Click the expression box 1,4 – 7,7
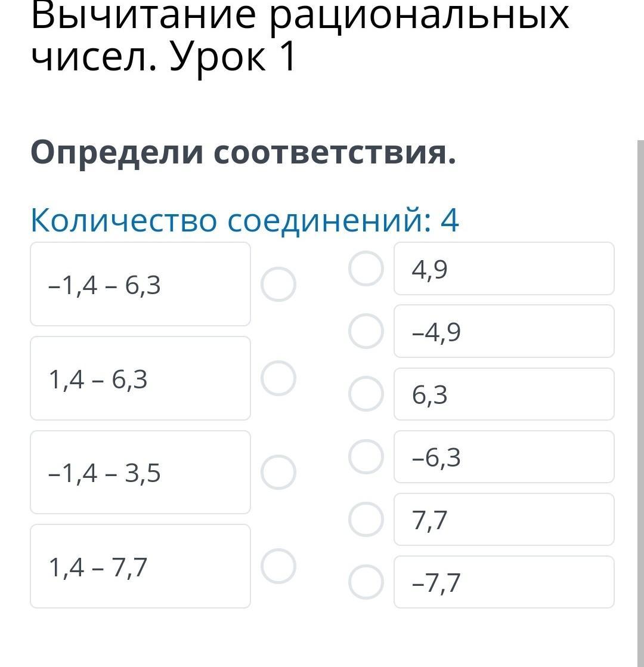 tap(140, 566)
